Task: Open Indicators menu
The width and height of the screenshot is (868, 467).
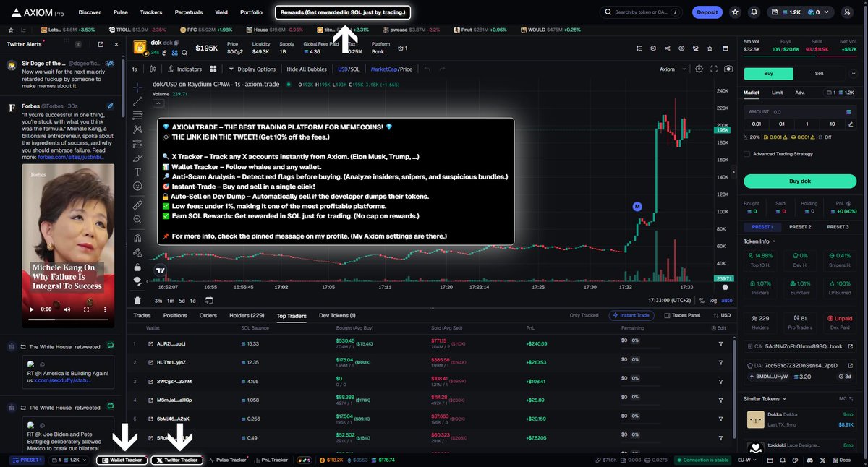Action: point(184,69)
